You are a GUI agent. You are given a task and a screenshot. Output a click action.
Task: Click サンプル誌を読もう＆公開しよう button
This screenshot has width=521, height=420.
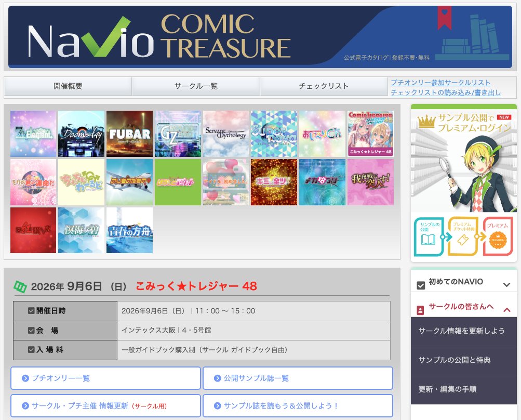coord(298,405)
